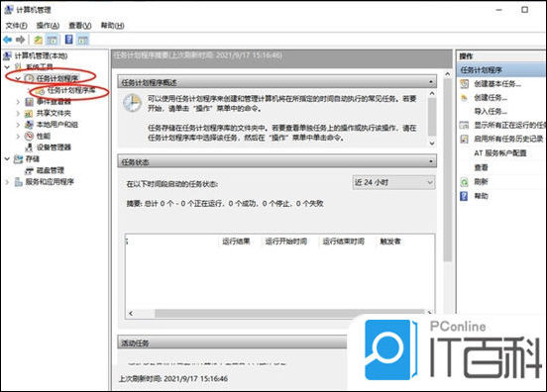Click 显示所有正在运行的任务 action

[509, 125]
